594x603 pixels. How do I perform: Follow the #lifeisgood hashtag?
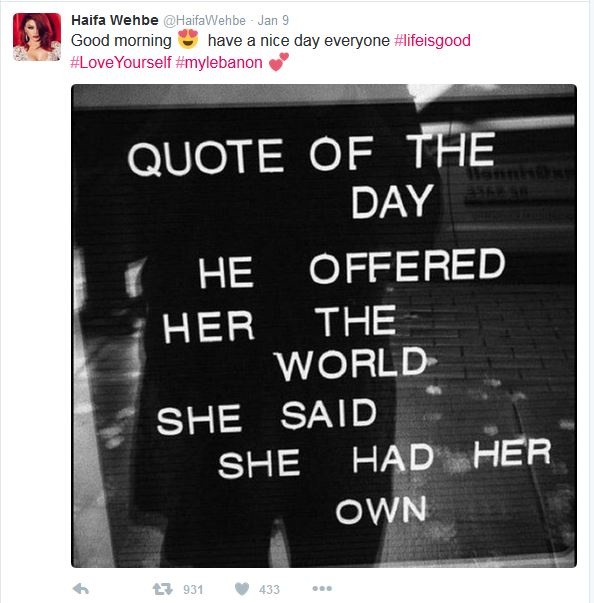[x=433, y=40]
